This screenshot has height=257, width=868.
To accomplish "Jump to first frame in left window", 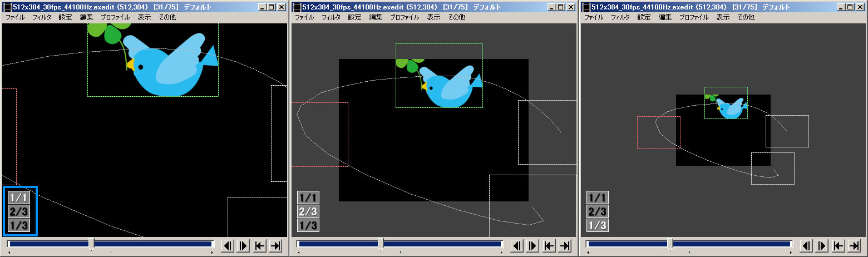I will click(x=259, y=245).
